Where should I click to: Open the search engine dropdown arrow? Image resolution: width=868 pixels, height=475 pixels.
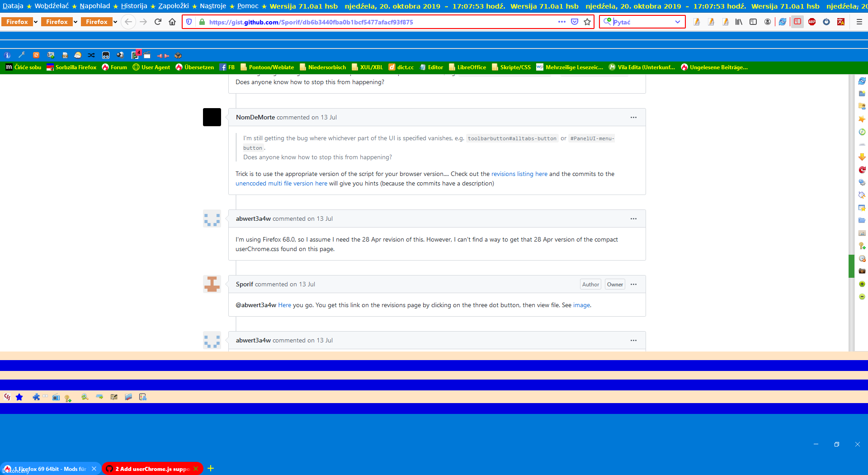pyautogui.click(x=678, y=22)
